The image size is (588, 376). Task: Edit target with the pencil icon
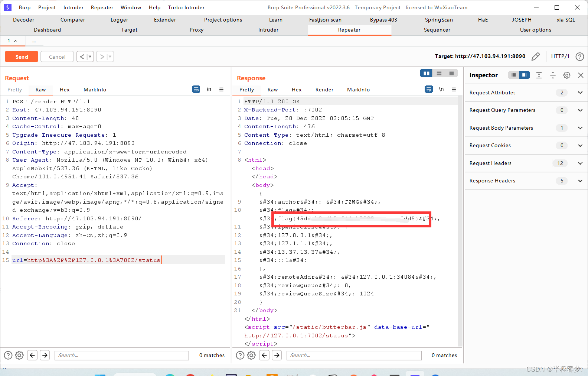536,56
